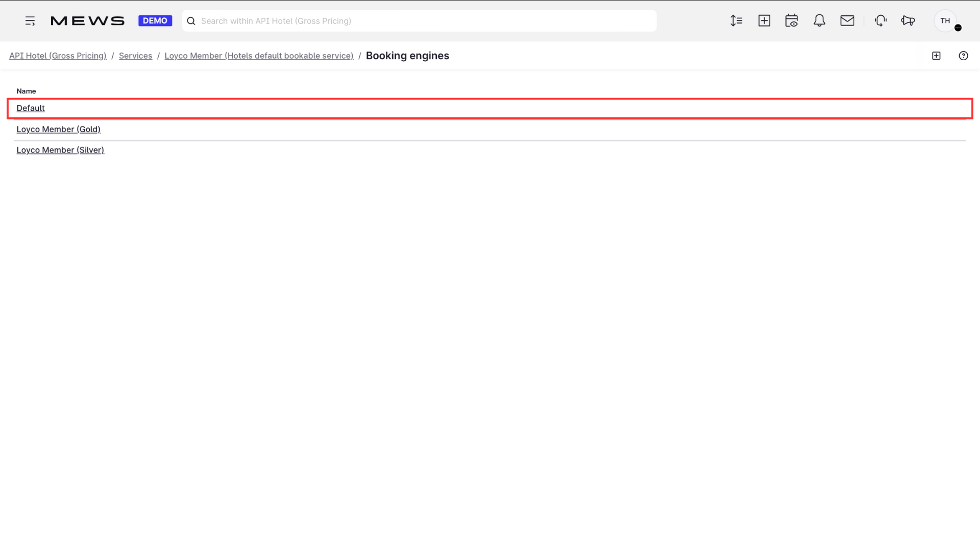Click the DEMO badge
980x551 pixels.
[155, 21]
